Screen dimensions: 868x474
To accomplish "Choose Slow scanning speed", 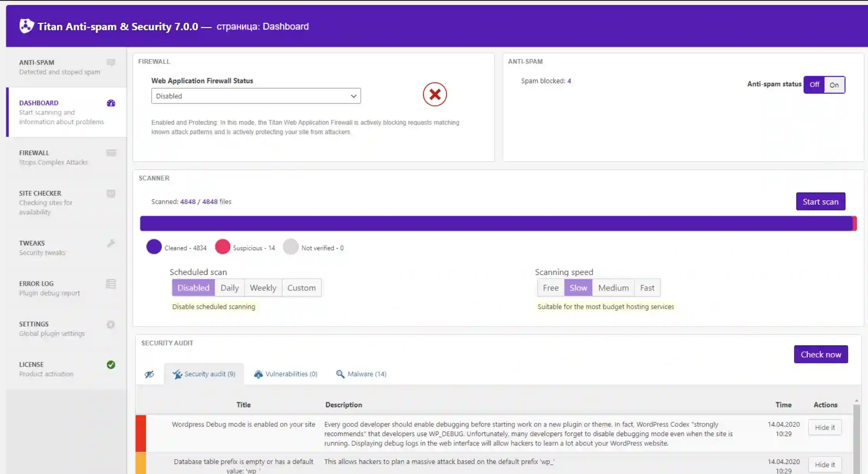I will pyautogui.click(x=578, y=288).
